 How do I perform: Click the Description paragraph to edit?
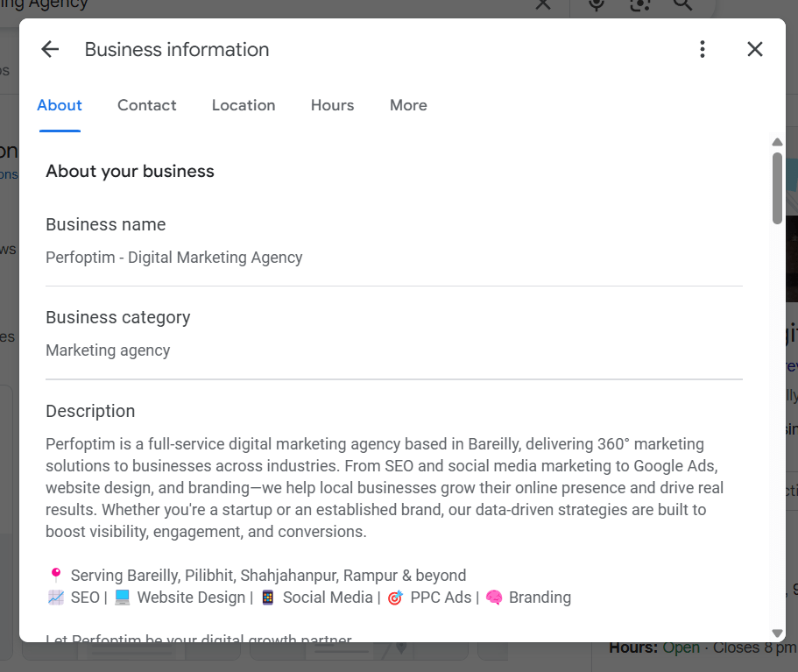(385, 488)
